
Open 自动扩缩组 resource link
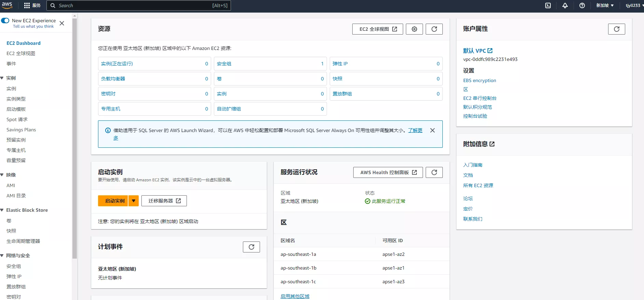point(229,109)
